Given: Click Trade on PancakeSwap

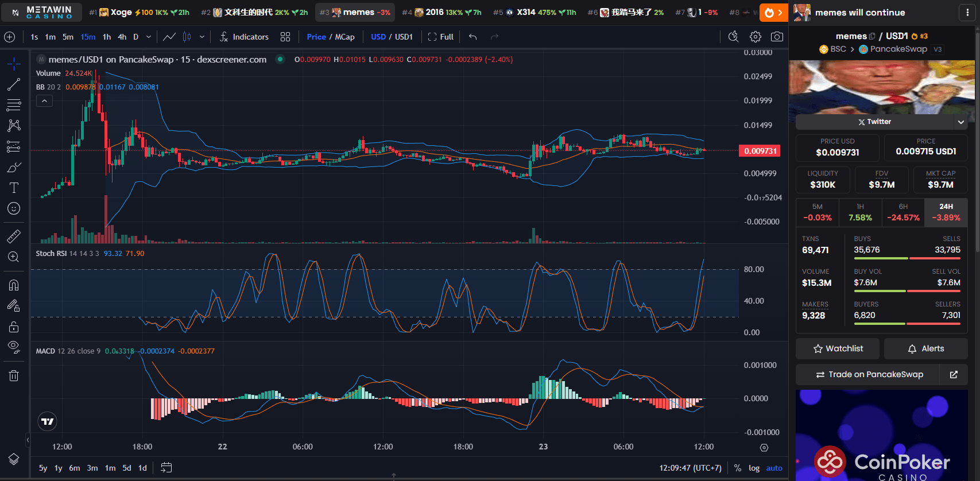Looking at the screenshot, I should click(x=867, y=374).
